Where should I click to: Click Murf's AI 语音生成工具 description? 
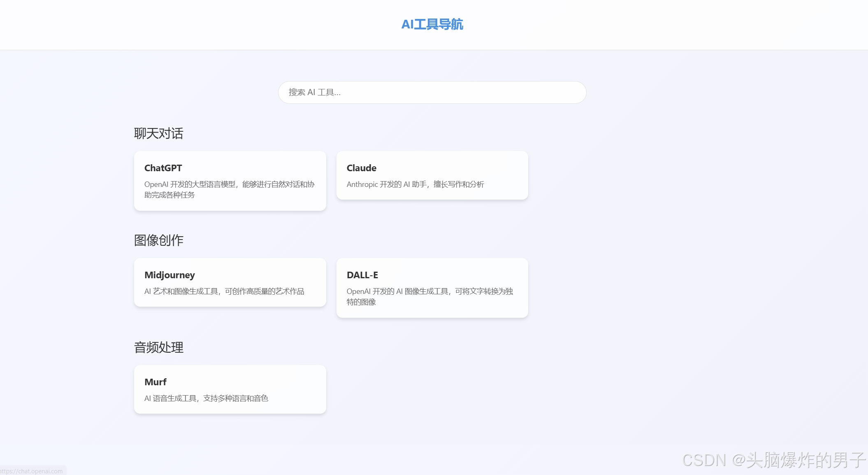206,398
